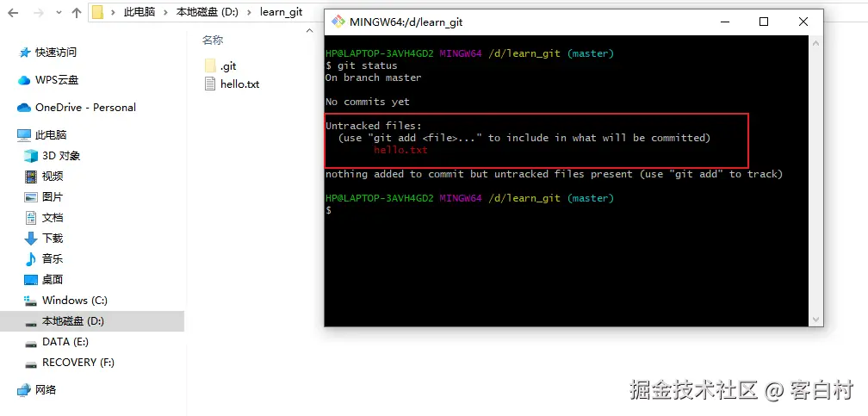Click the 本地磁盘 (D:) drive icon
Viewport: 868px width, 416px height.
(31, 322)
